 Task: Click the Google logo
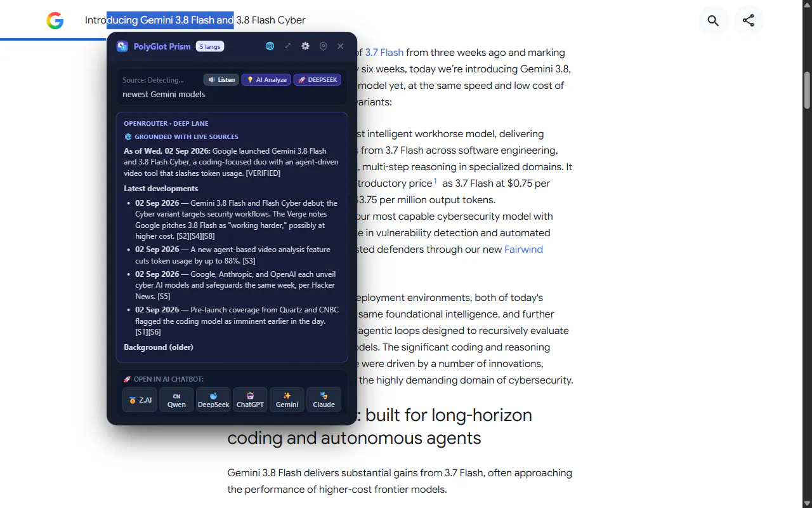[55, 20]
